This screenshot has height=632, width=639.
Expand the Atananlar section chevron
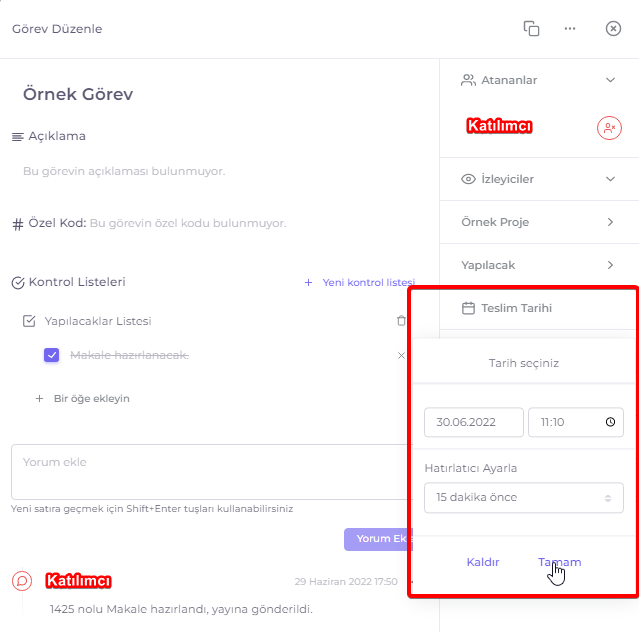click(x=610, y=80)
